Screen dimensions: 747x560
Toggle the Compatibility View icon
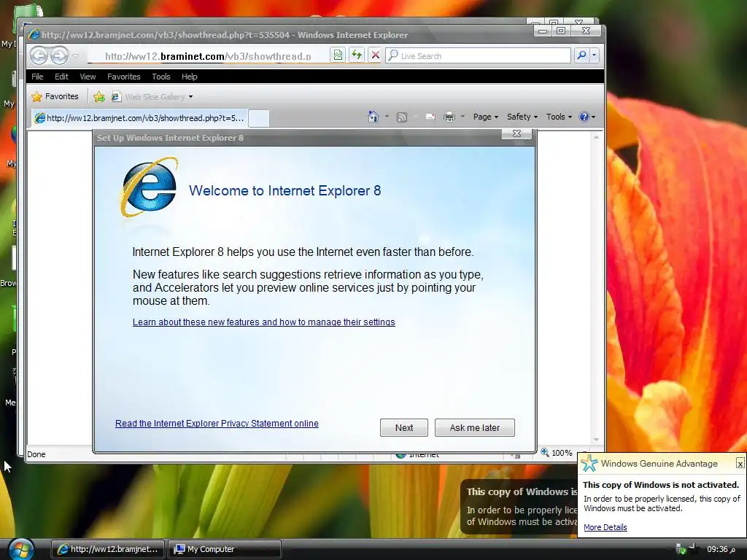(x=337, y=55)
